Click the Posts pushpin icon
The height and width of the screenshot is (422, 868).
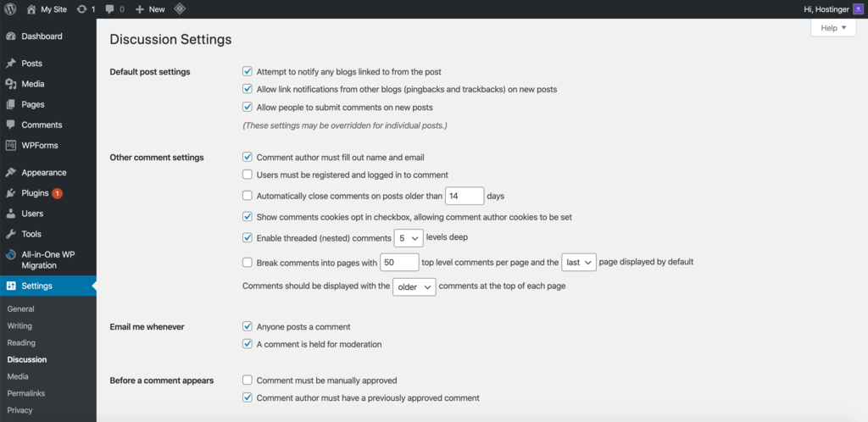pos(11,64)
